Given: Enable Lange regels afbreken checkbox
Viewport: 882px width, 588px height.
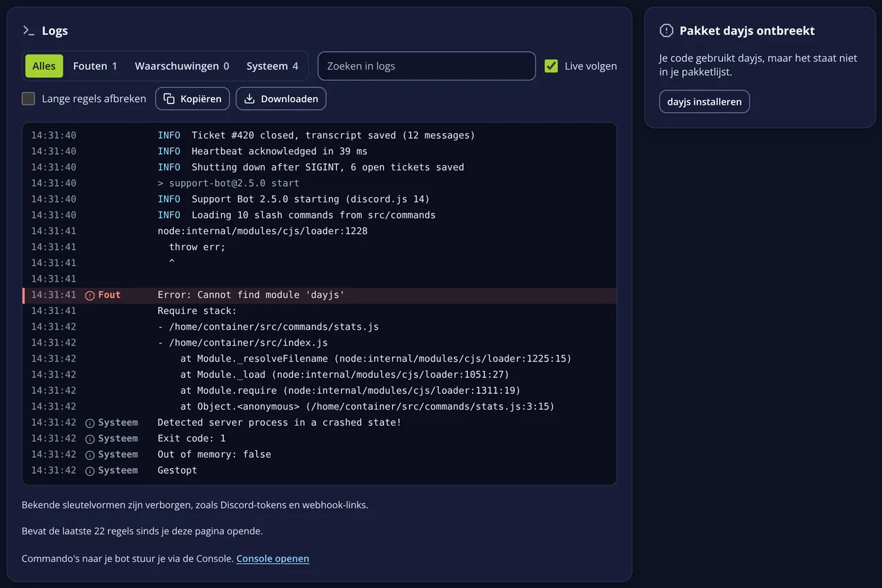Looking at the screenshot, I should 28,98.
